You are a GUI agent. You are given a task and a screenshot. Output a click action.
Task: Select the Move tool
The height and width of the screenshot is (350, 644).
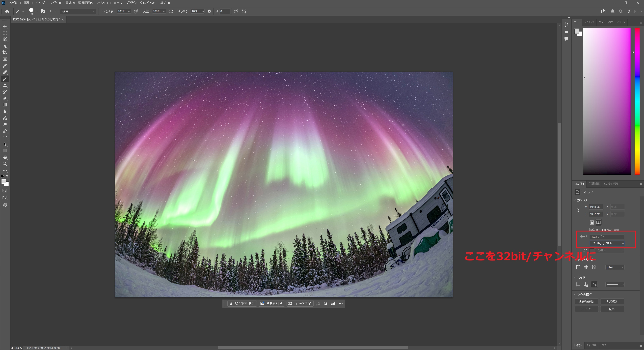(5, 26)
